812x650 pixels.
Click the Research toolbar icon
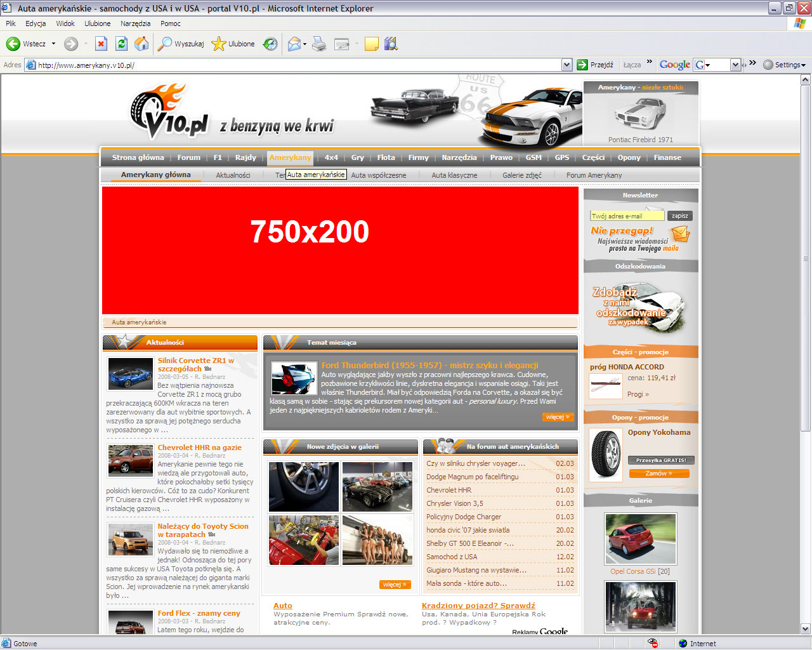click(391, 44)
